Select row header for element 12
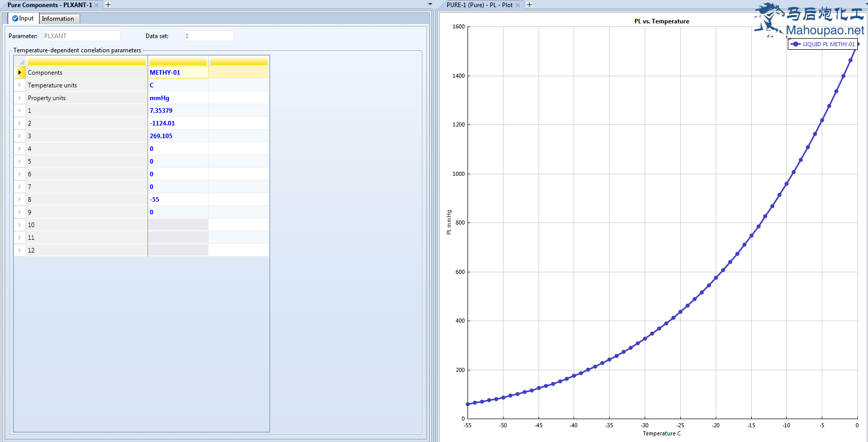 tap(20, 250)
